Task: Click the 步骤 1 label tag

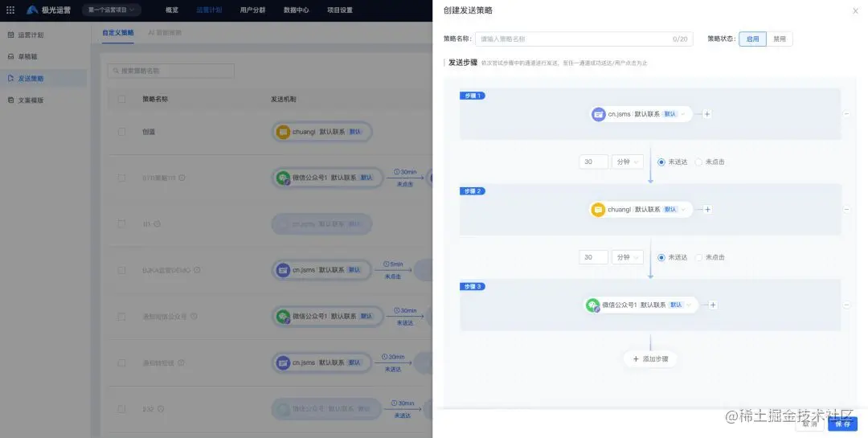Action: [x=473, y=96]
